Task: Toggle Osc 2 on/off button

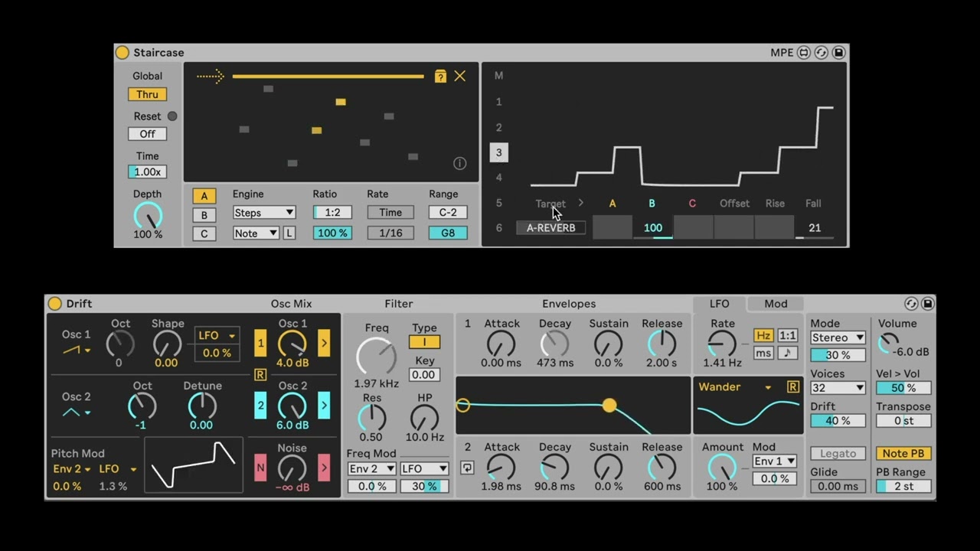Action: (x=260, y=405)
